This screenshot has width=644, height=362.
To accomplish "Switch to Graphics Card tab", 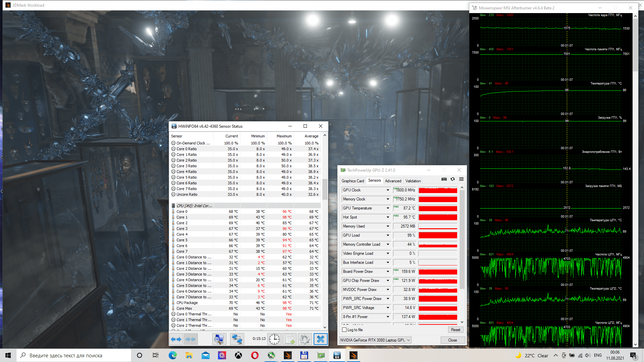I will click(353, 181).
